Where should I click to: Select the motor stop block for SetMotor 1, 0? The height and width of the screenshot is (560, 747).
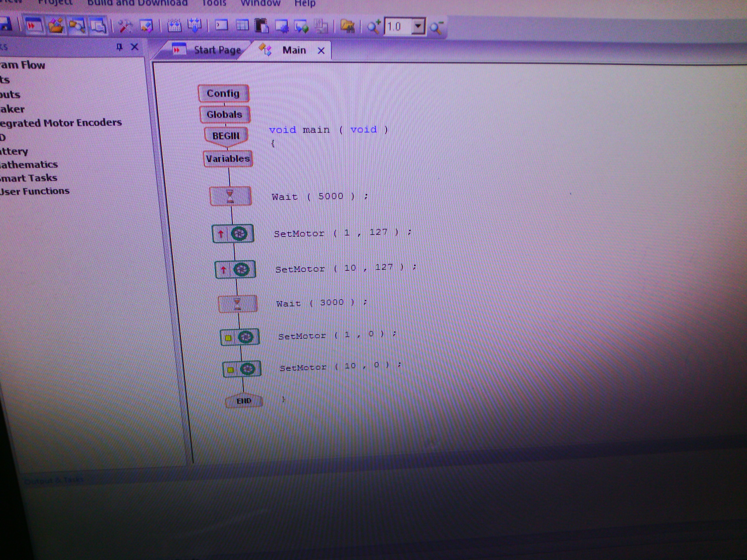(240, 337)
